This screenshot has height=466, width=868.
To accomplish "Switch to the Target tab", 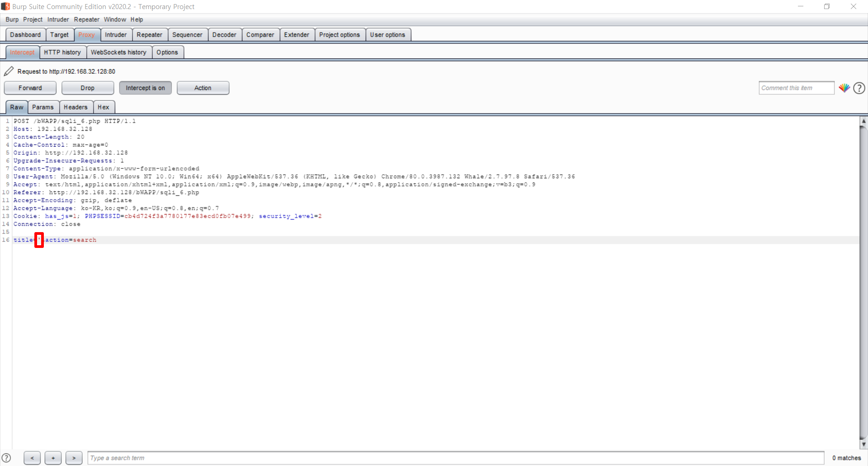I will tap(59, 35).
